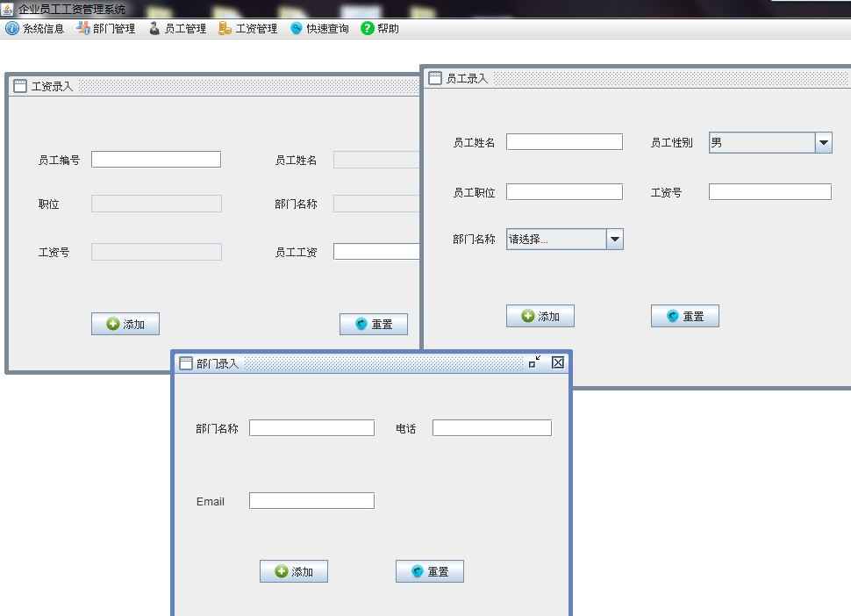
Task: Click the disabled 职位 field in 工资录入
Action: coord(156,204)
